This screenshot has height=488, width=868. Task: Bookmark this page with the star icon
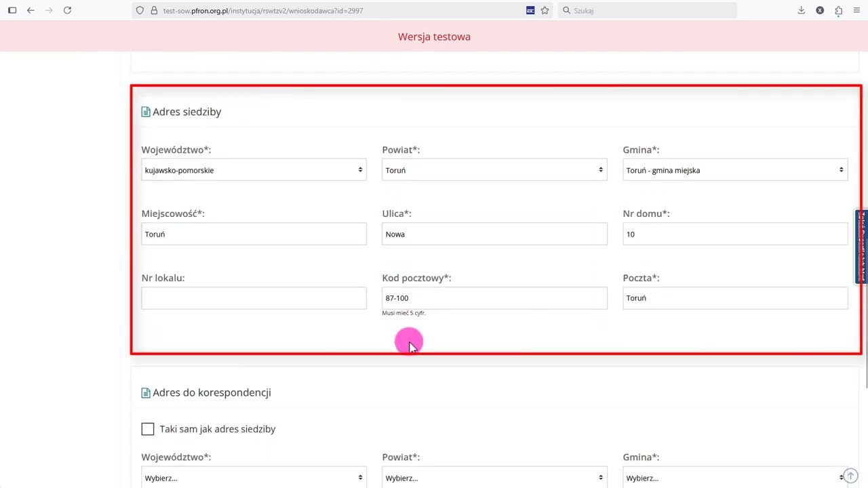(545, 11)
